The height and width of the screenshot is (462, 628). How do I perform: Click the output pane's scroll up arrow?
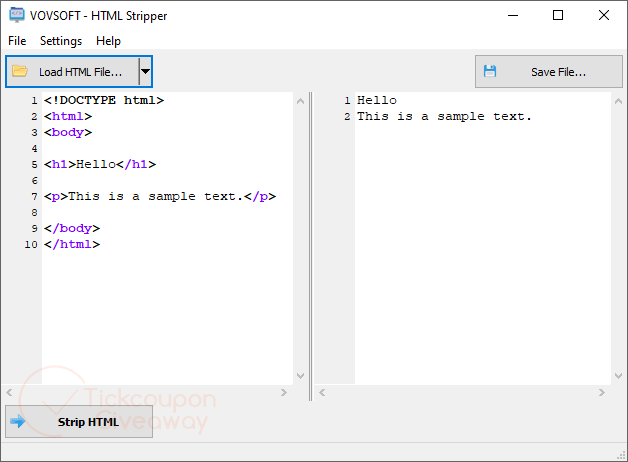click(x=618, y=101)
